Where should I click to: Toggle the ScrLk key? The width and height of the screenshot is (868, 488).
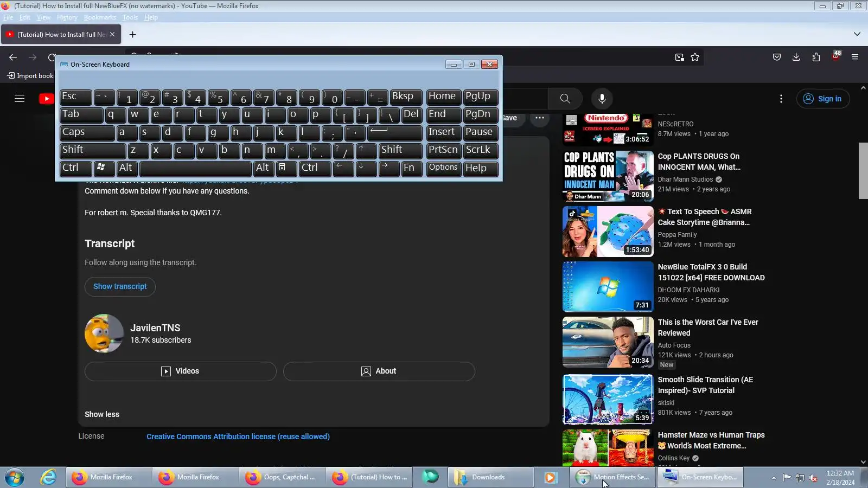pos(481,150)
